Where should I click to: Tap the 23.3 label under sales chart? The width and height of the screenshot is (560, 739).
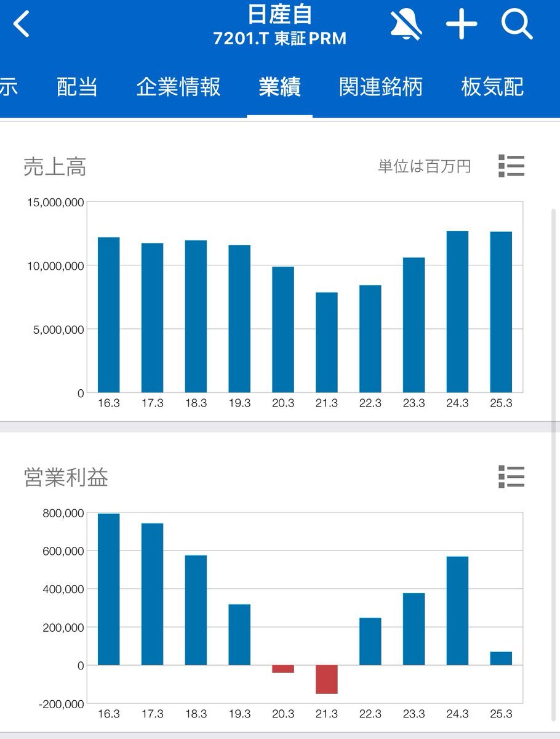pos(414,403)
